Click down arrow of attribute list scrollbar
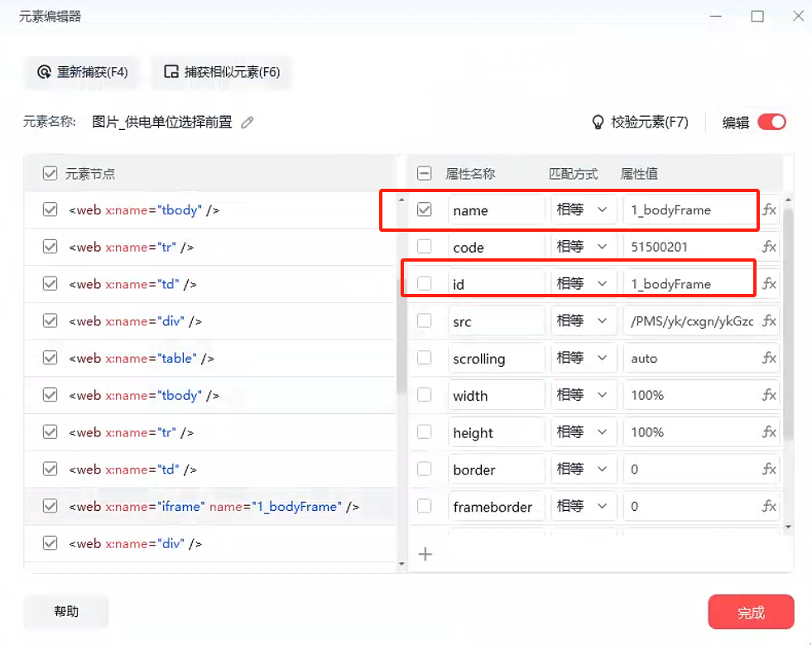 click(x=788, y=527)
